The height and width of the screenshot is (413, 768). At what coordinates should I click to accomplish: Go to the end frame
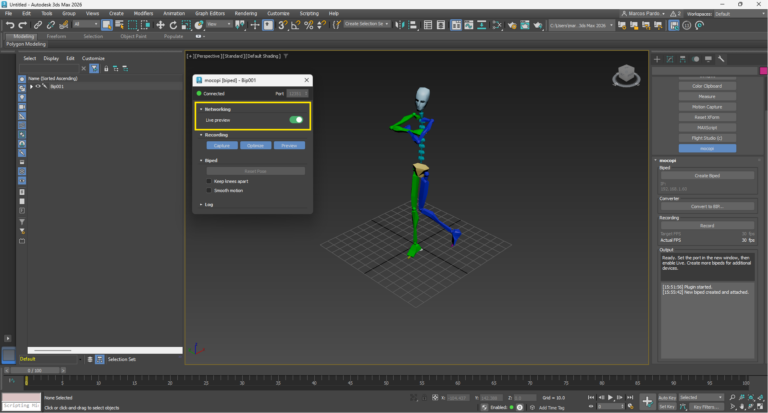630,397
